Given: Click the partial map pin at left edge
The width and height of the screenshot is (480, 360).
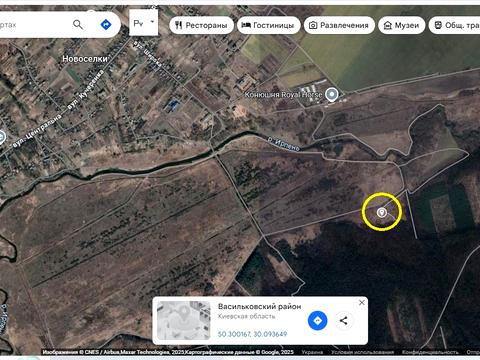Looking at the screenshot, I should pos(2,137).
